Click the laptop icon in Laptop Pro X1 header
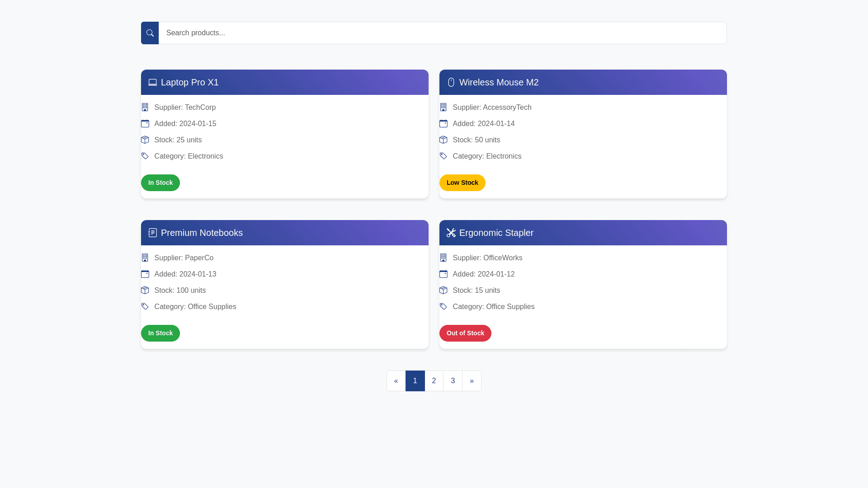The height and width of the screenshot is (488, 868). [152, 82]
